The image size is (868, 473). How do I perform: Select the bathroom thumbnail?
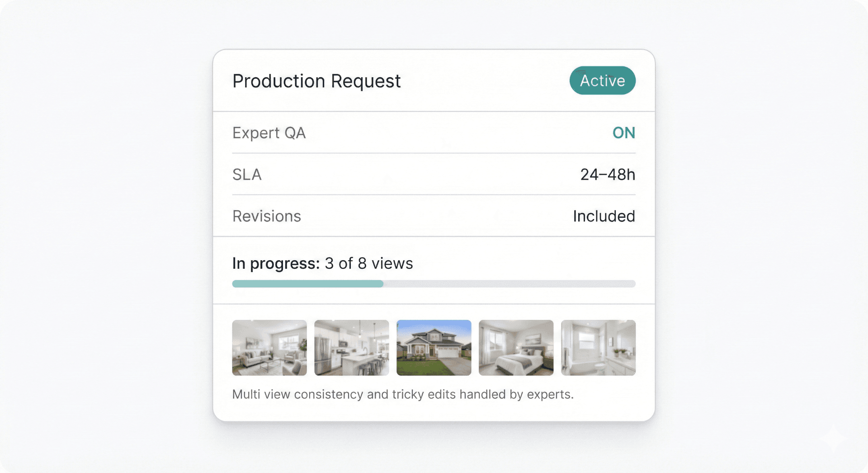pos(598,347)
